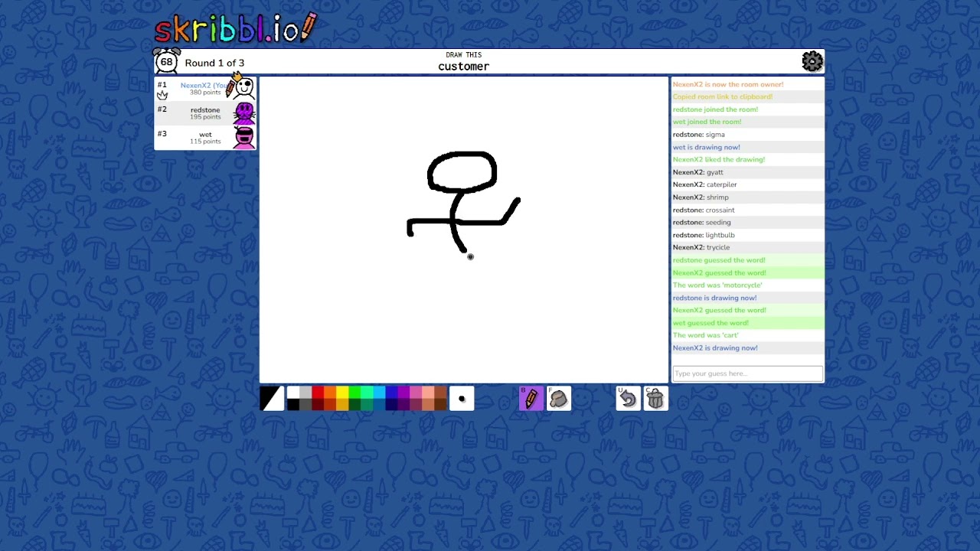Viewport: 980px width, 551px height.
Task: Pick the bright green color swatch
Action: coord(354,393)
